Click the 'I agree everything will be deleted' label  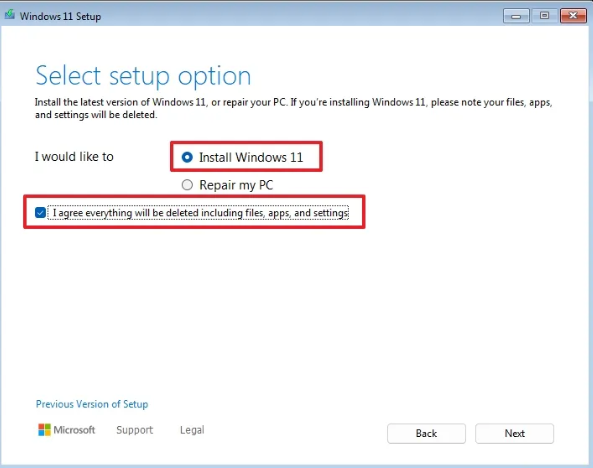200,213
